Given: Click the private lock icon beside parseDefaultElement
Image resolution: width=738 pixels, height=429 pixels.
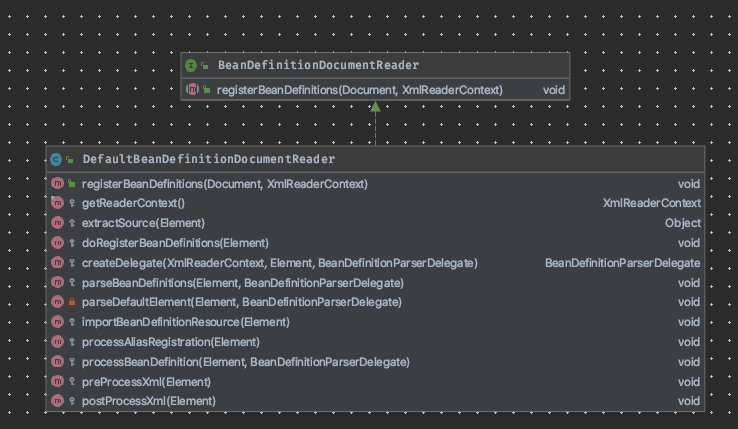Looking at the screenshot, I should coord(72,301).
